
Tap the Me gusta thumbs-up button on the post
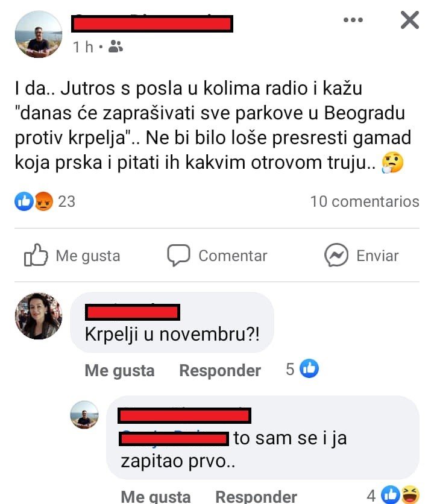click(x=72, y=256)
